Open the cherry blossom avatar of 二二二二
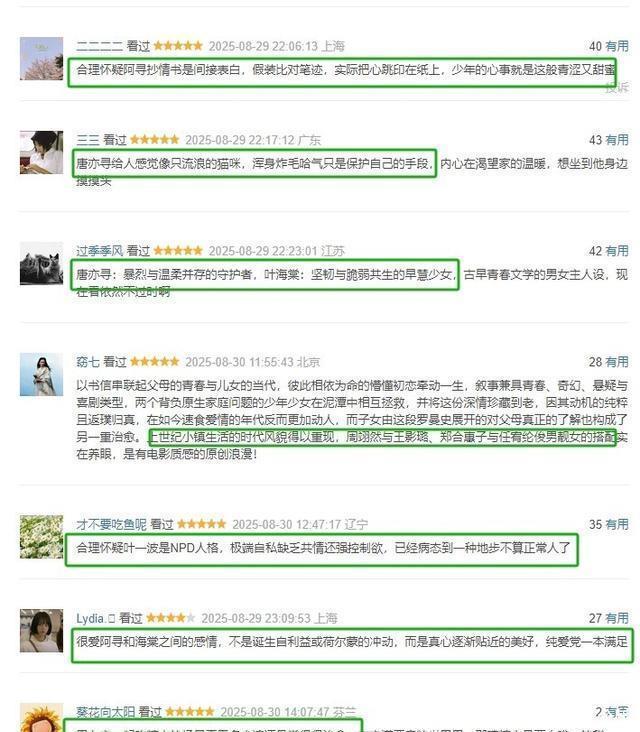Screen dimensions: 640x732 [x=41, y=58]
